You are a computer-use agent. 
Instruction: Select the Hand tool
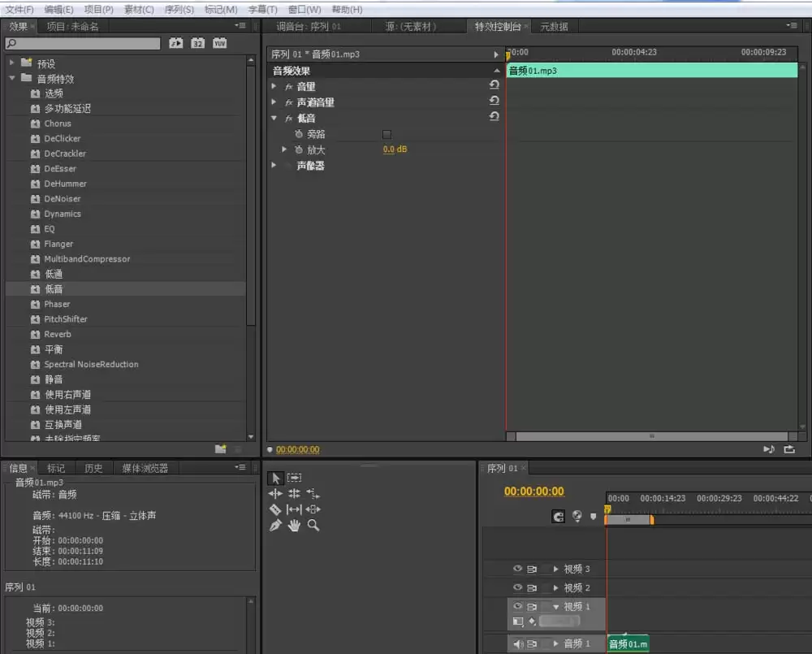[294, 526]
